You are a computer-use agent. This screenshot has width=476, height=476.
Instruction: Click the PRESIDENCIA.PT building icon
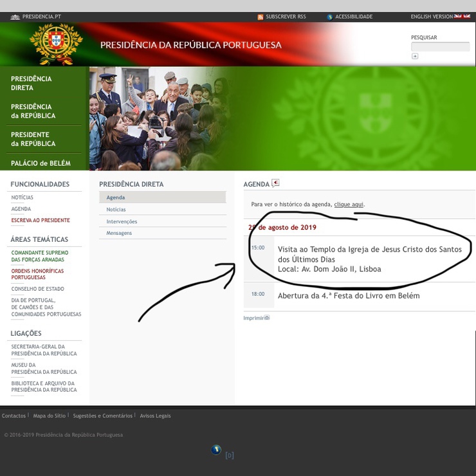(15, 17)
